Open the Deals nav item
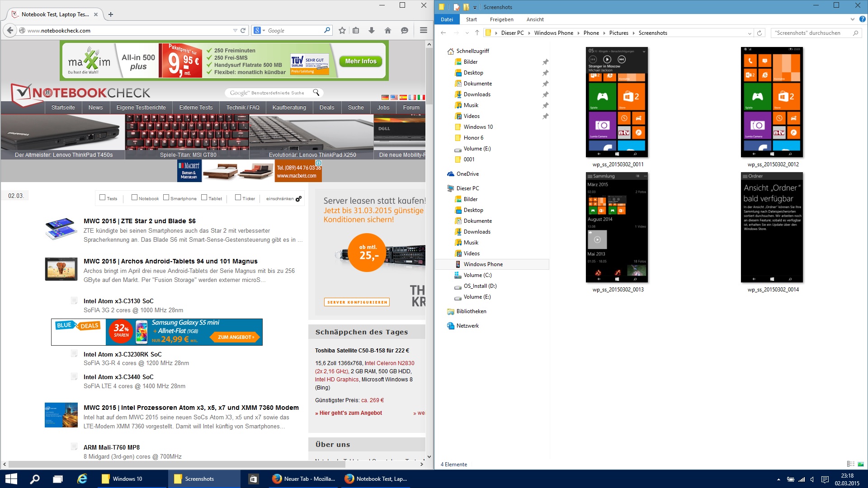This screenshot has height=488, width=868. tap(326, 108)
